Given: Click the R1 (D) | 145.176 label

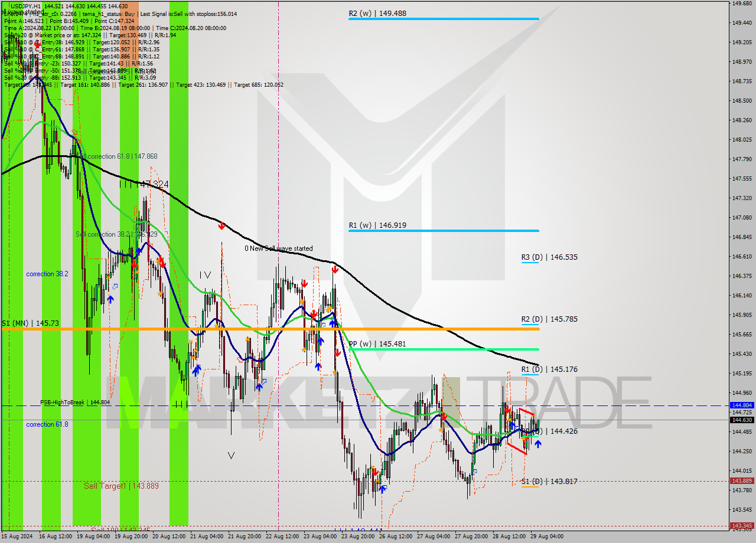Looking at the screenshot, I should coord(549,369).
